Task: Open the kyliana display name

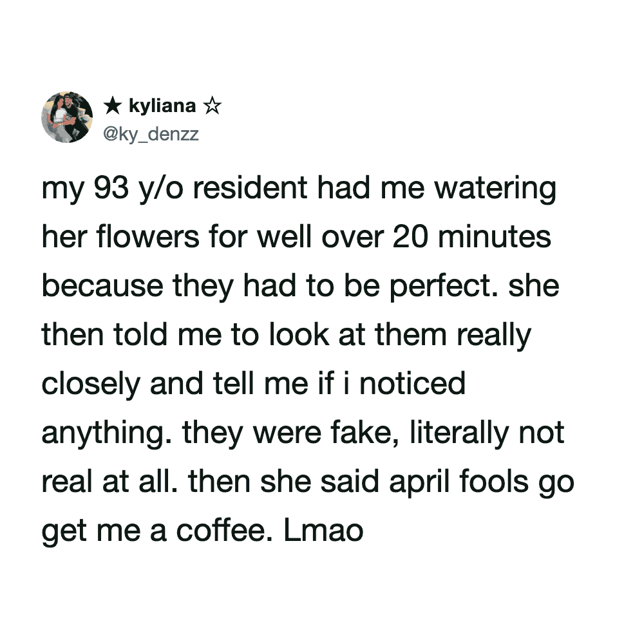Action: 162,106
